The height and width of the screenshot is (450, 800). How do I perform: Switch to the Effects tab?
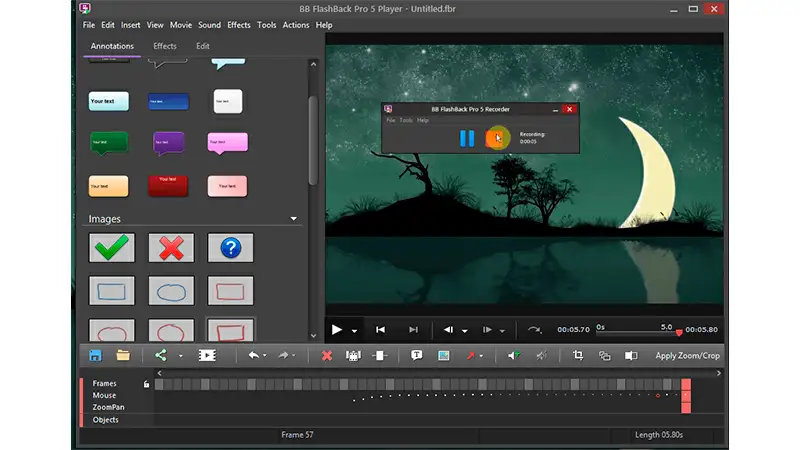(x=165, y=46)
